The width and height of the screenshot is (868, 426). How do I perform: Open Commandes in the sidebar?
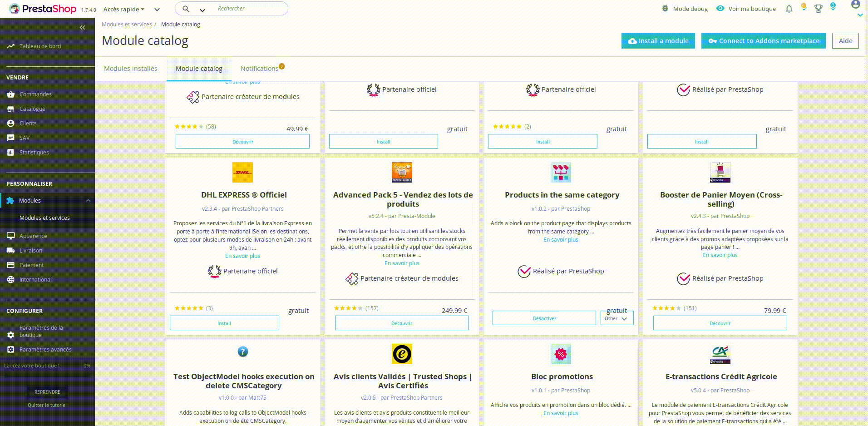(x=35, y=94)
